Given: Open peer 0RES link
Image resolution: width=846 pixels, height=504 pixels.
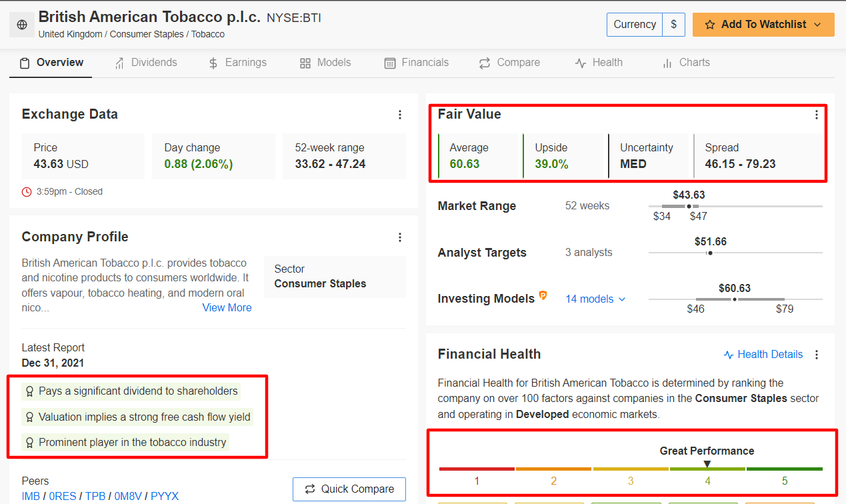Looking at the screenshot, I should (x=63, y=497).
